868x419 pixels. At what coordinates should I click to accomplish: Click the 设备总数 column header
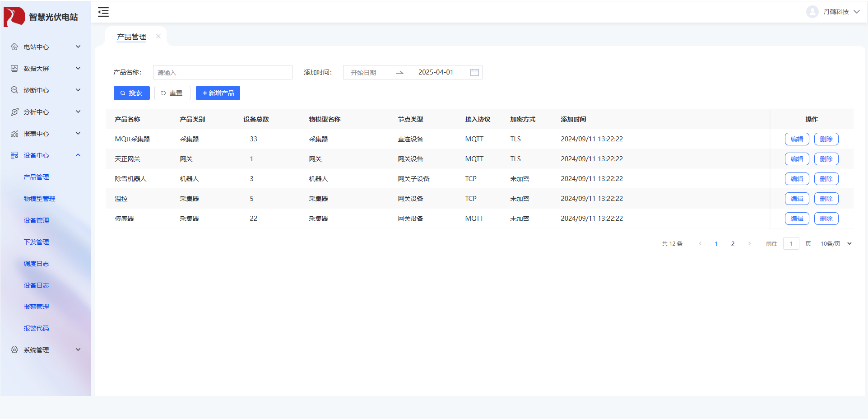pos(256,119)
